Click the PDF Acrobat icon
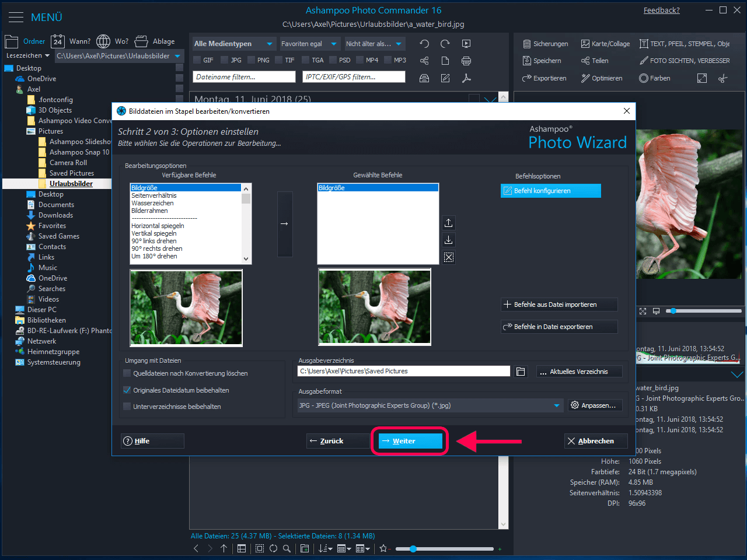The width and height of the screenshot is (747, 560). (466, 78)
